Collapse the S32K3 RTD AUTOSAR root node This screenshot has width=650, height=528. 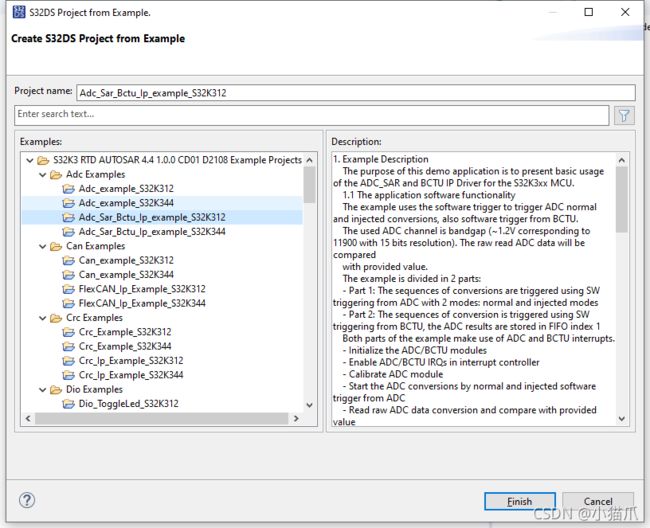point(29,160)
